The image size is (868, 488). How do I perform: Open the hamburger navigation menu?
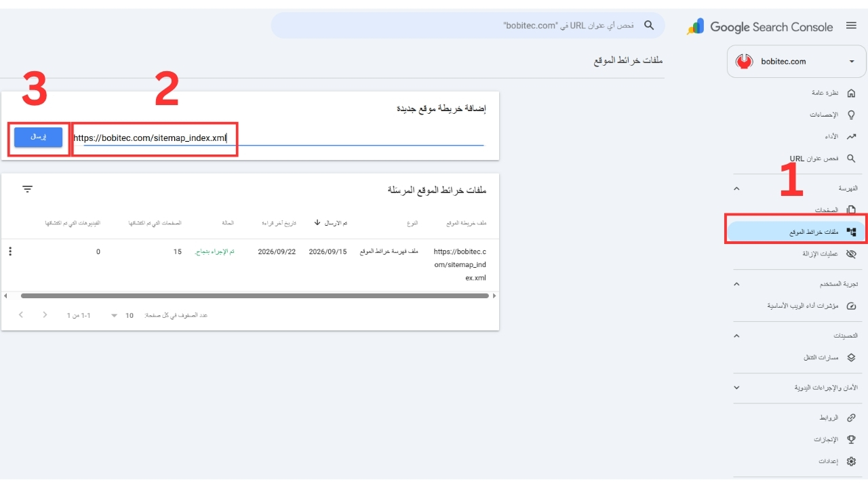coord(851,26)
